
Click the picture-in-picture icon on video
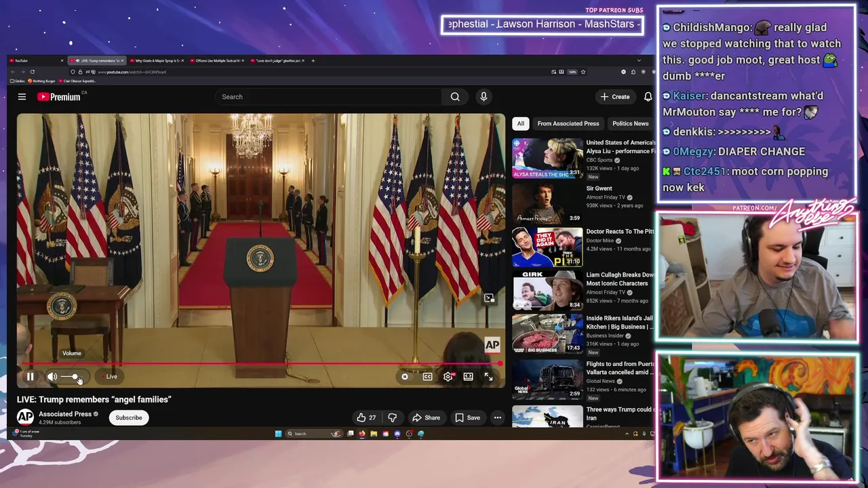point(489,298)
